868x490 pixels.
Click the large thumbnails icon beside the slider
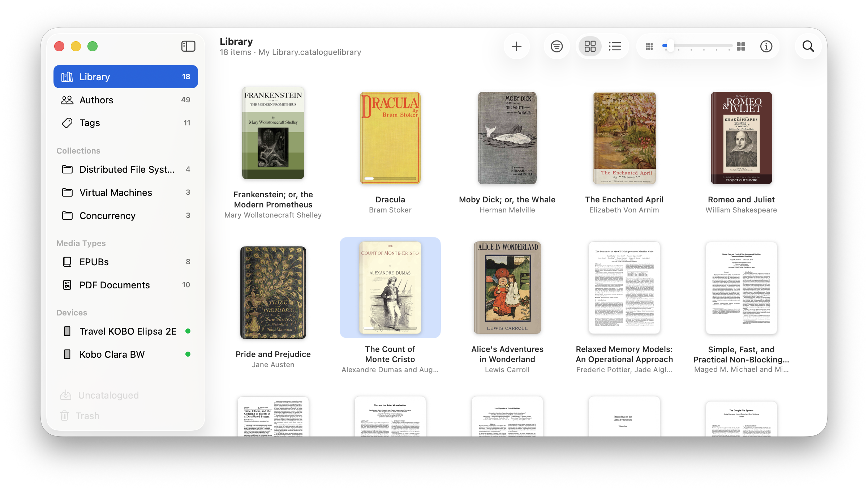coord(741,46)
